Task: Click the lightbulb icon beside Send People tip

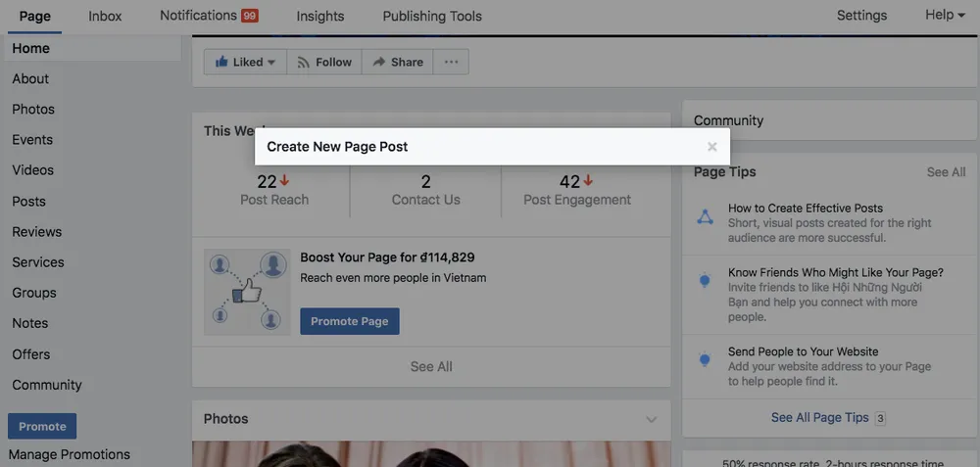Action: 705,359
